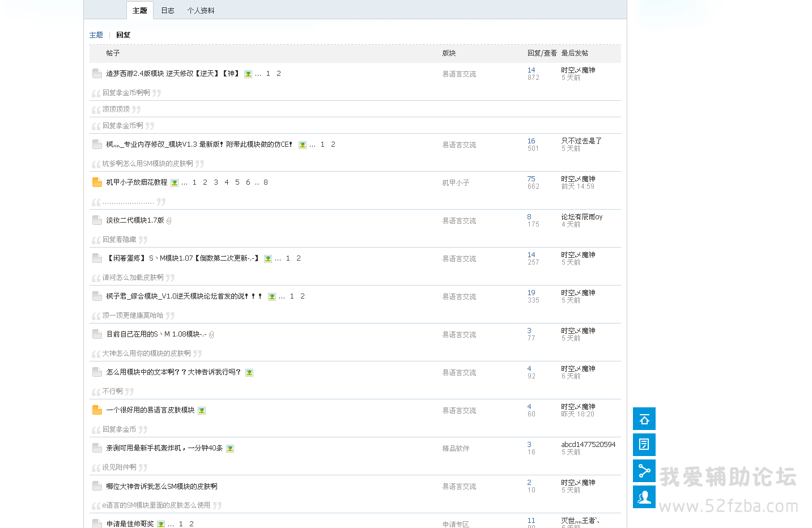Open thread 目前自己在用的S、M 1.08模块
Image resolution: width=812 pixels, height=528 pixels.
156,334
